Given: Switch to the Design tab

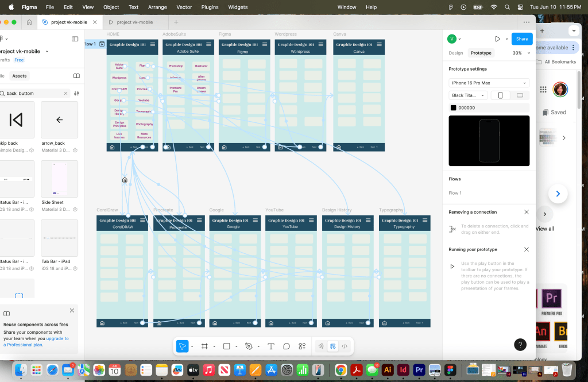Looking at the screenshot, I should tap(455, 53).
